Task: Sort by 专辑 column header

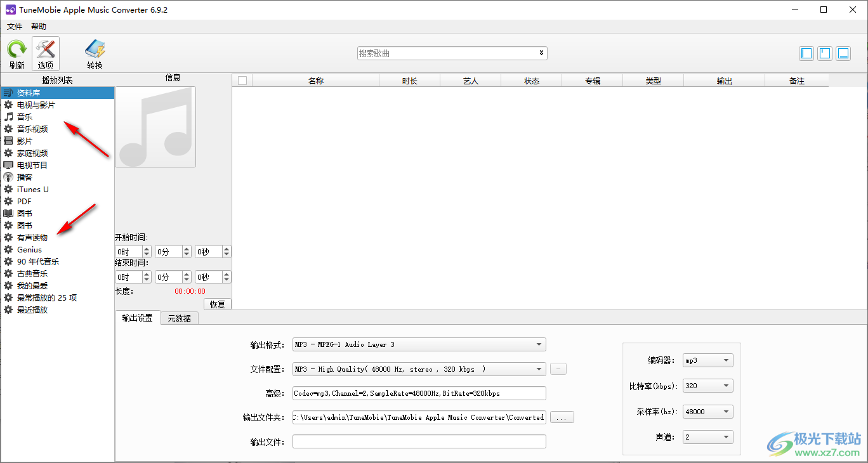Action: click(593, 81)
